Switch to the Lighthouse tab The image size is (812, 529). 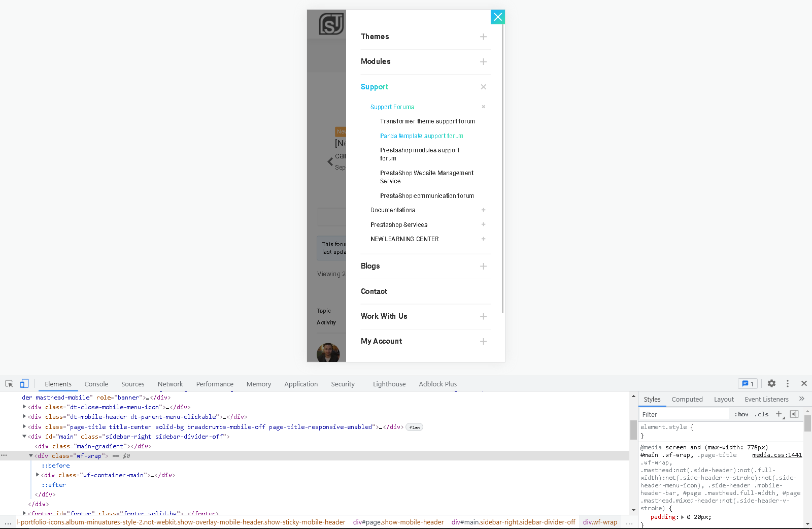pos(389,384)
